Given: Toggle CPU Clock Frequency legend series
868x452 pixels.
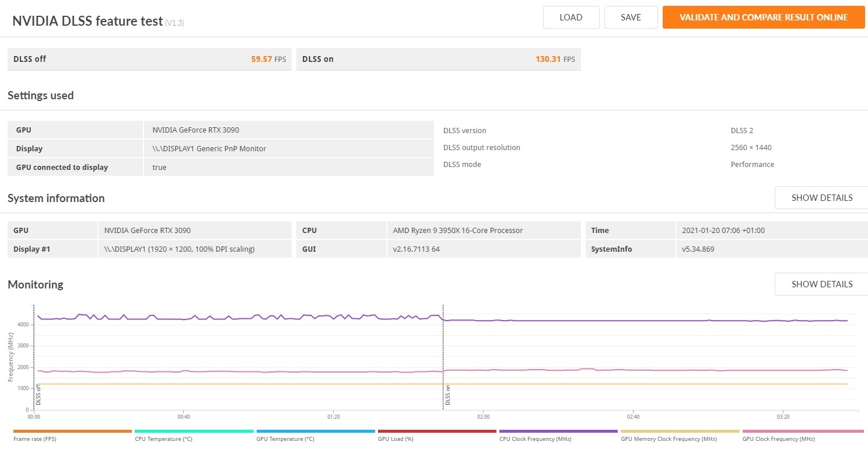Looking at the screenshot, I should tap(535, 439).
